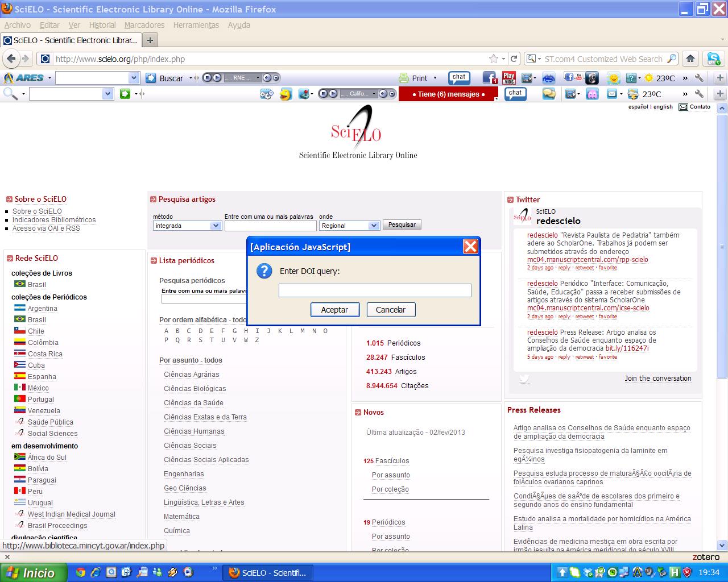
Task: Open the ARES toolbar search dropdown
Action: pos(134,78)
